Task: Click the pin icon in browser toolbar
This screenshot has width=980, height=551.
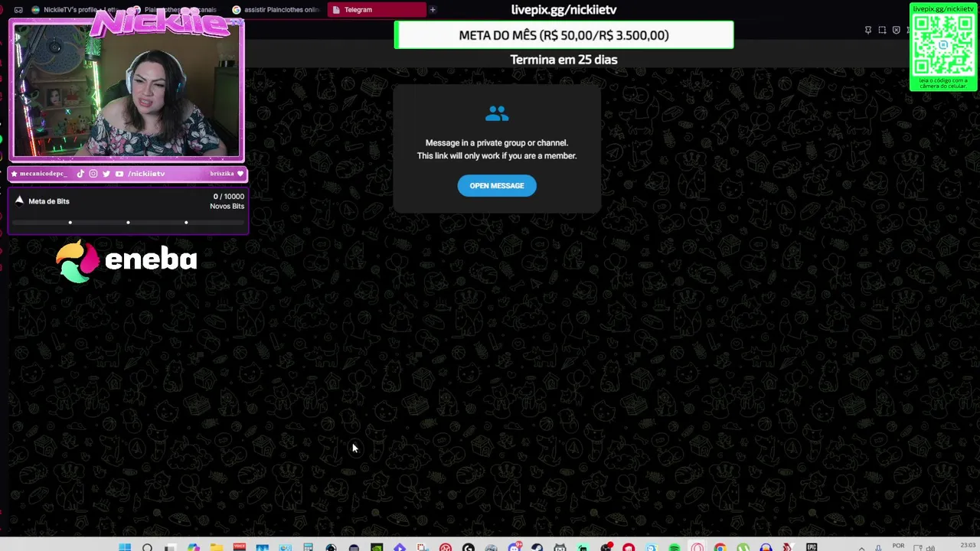Action: coord(868,30)
